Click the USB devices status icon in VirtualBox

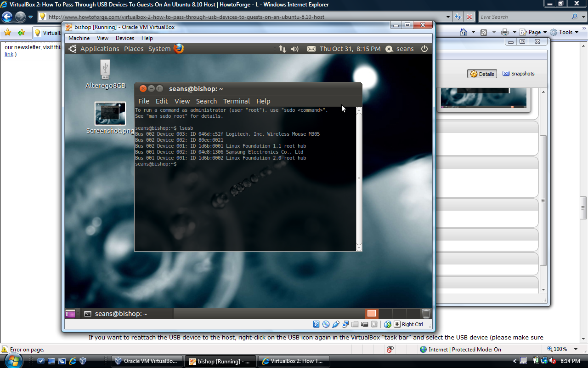(336, 324)
